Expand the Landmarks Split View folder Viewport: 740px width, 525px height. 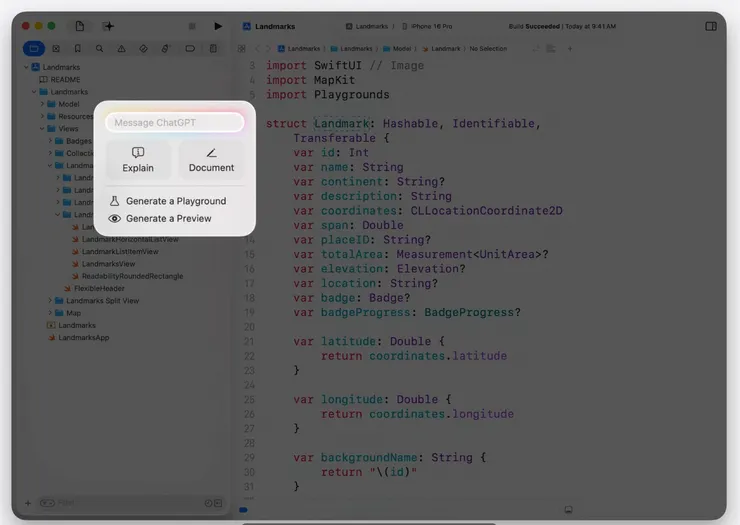click(x=49, y=300)
